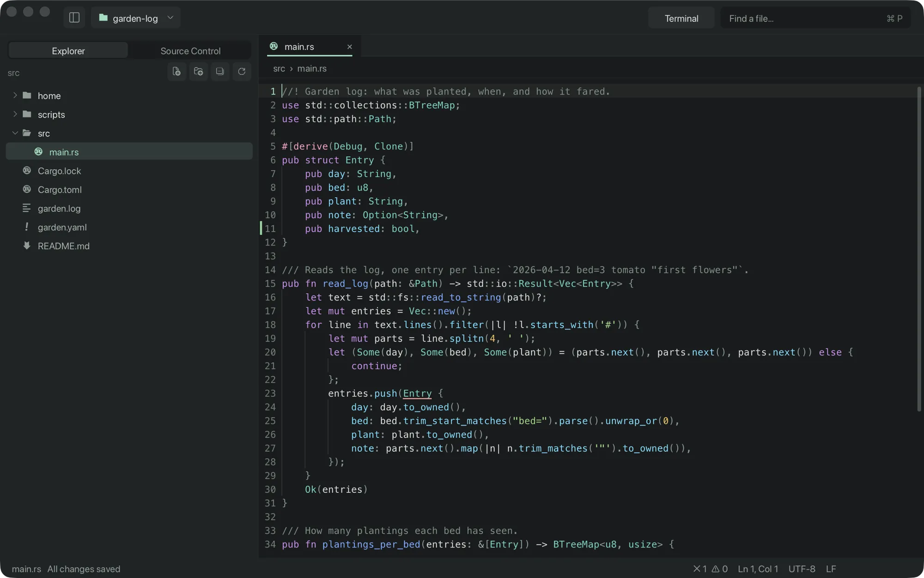This screenshot has height=578, width=924.
Task: Select the main.rs editor tab
Action: pyautogui.click(x=310, y=47)
